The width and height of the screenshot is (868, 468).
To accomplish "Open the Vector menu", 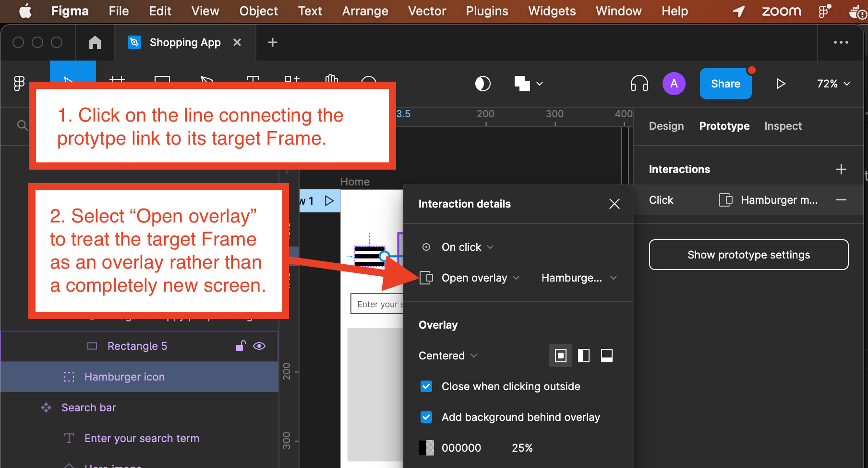I will pyautogui.click(x=427, y=11).
